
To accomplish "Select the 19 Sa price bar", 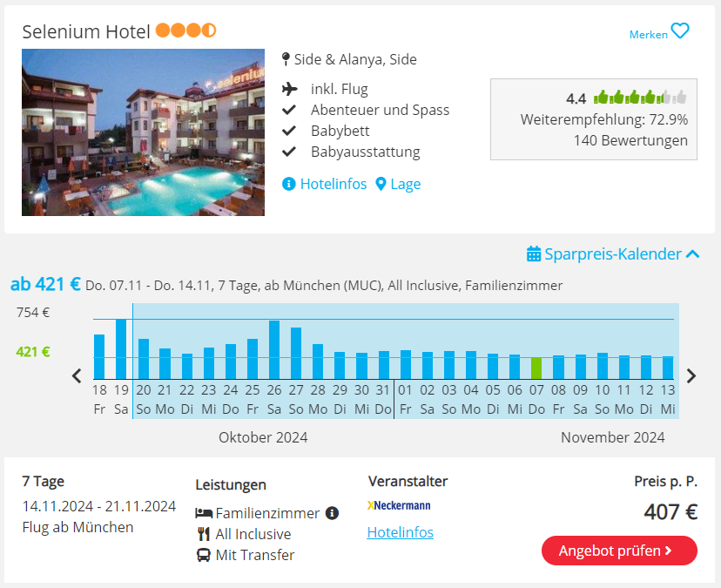I will 121,349.
